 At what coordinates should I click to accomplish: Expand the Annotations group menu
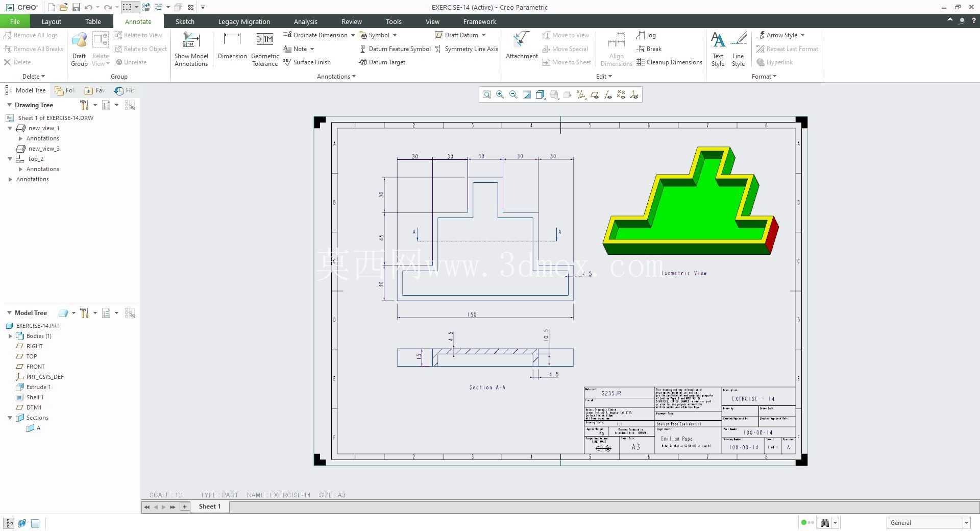[336, 77]
